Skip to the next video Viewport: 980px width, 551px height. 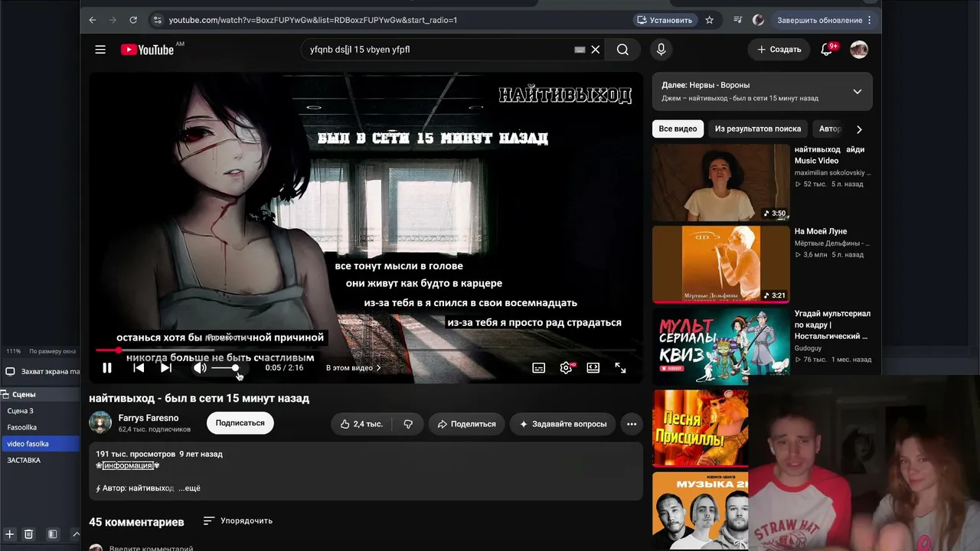point(165,368)
